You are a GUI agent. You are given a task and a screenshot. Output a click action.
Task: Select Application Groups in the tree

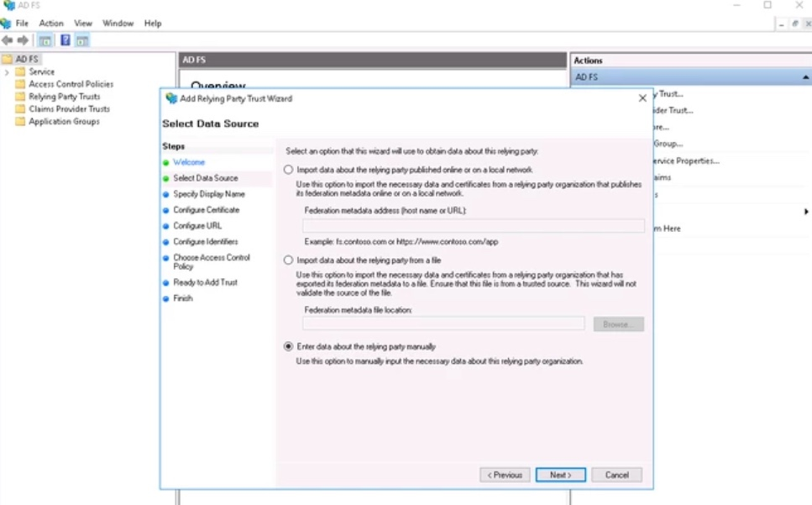(x=64, y=121)
